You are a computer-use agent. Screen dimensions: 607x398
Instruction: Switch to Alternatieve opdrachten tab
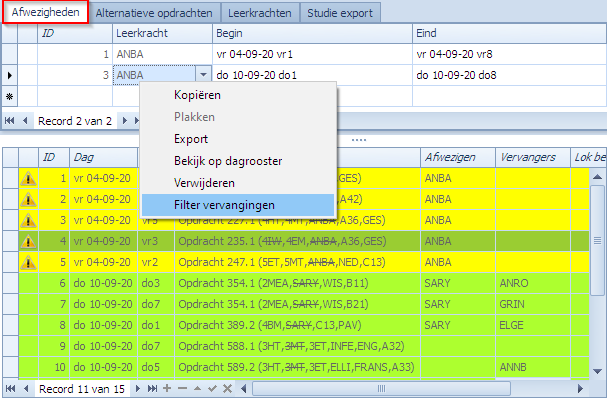[154, 13]
